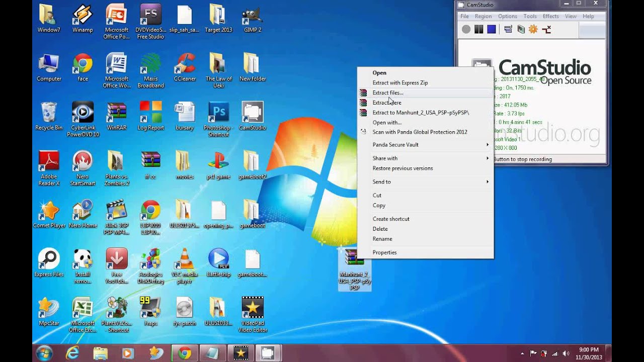Screen dimensions: 644x362
Task: Choose Open with... in context menu
Action: [425, 122]
